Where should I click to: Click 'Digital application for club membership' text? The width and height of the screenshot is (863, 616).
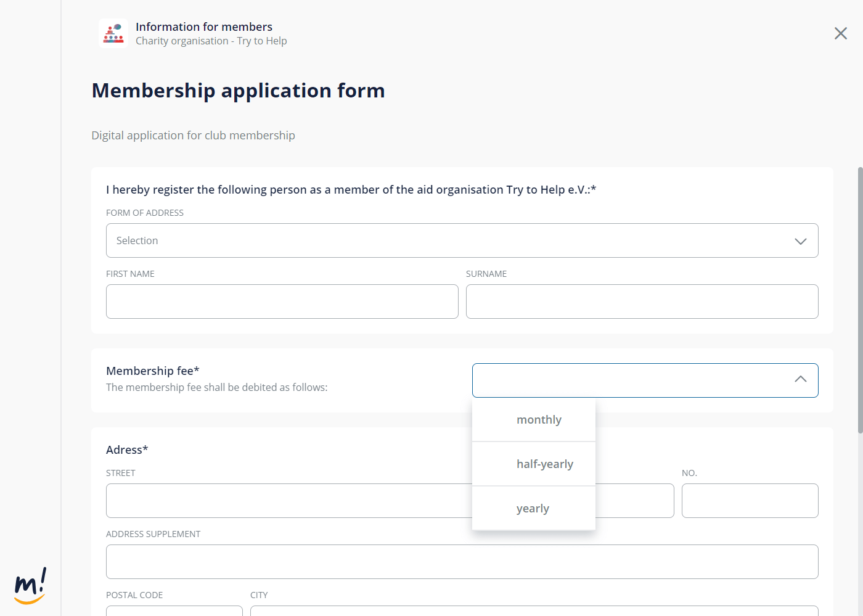tap(193, 135)
